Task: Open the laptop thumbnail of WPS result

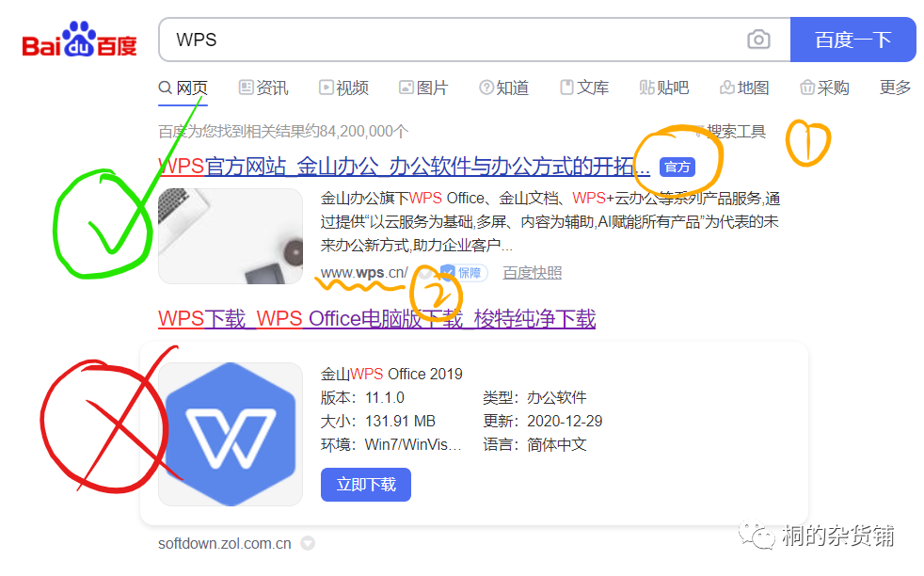Action: 231,236
